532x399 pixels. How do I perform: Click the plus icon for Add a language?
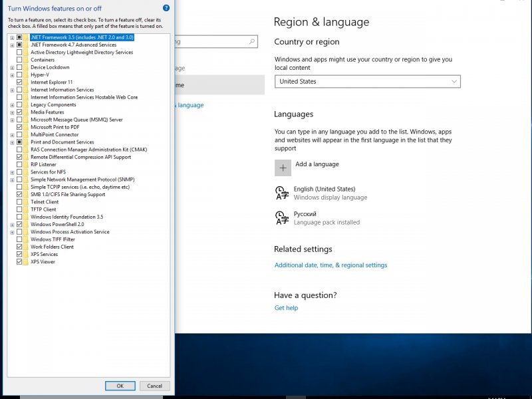point(283,168)
